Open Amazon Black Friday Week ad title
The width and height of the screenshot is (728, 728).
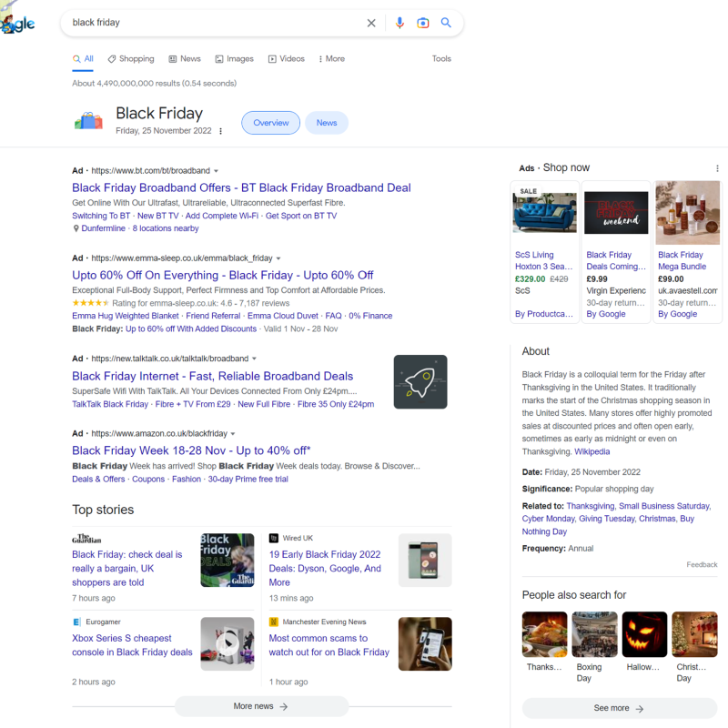pos(191,450)
